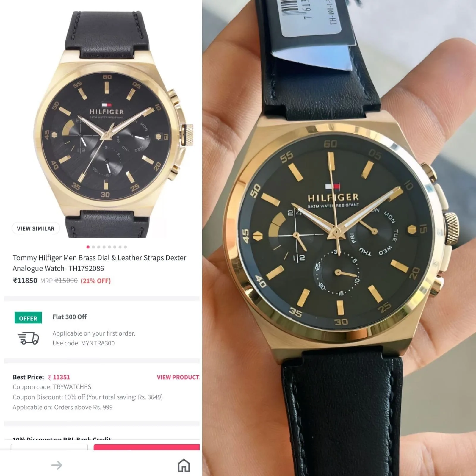Tap the TRYWATCHES coupon code line
Image resolution: width=476 pixels, height=476 pixels.
[x=52, y=387]
